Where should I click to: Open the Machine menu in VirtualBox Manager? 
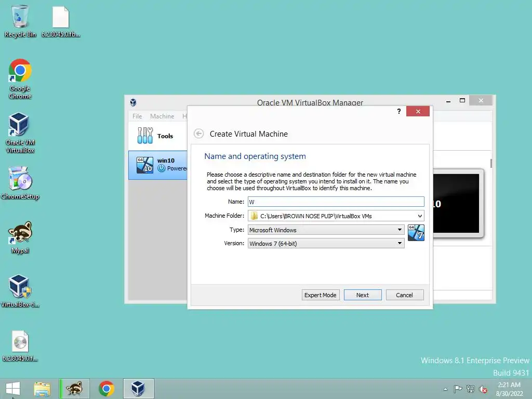tap(162, 116)
